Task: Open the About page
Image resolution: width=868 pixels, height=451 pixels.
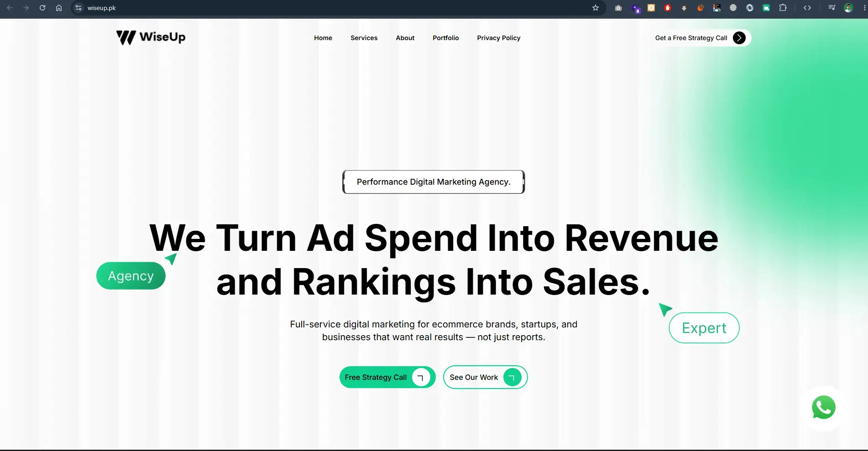Action: coord(405,38)
